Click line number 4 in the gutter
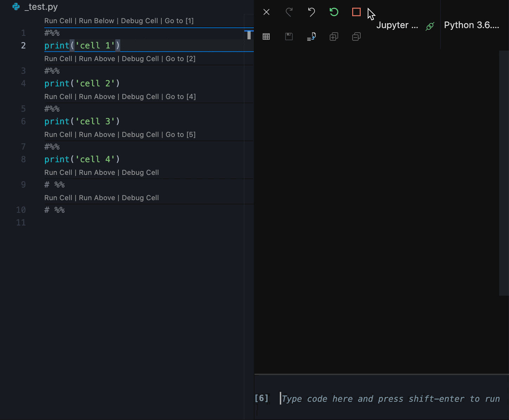Image resolution: width=509 pixels, height=420 pixels. click(23, 84)
